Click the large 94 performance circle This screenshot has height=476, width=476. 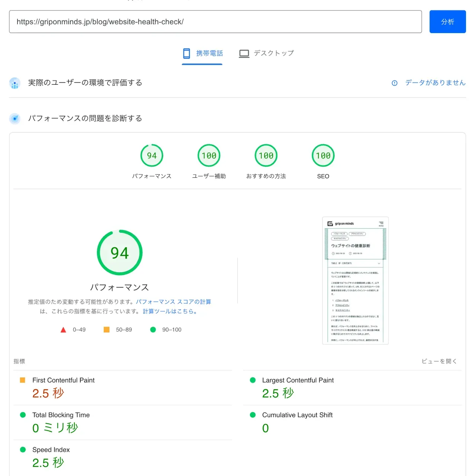coord(119,252)
